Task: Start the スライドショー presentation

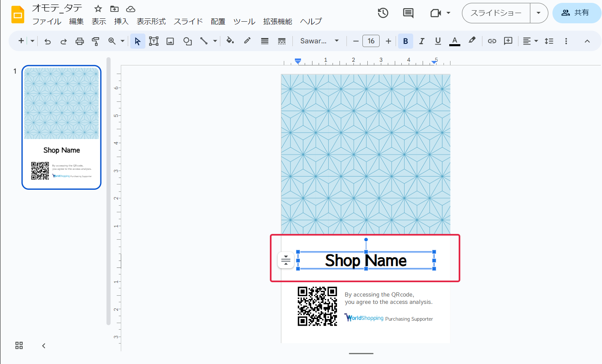Action: pos(496,13)
